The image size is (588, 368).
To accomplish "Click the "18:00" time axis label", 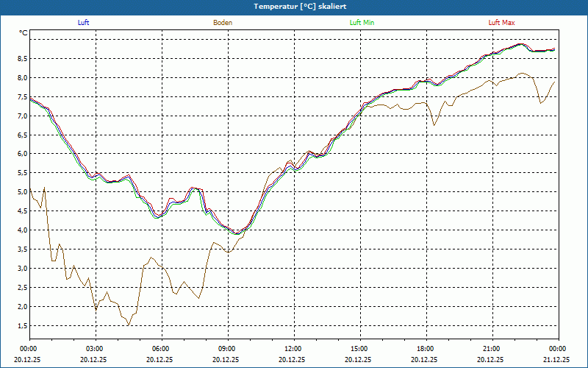I will coord(426,349).
